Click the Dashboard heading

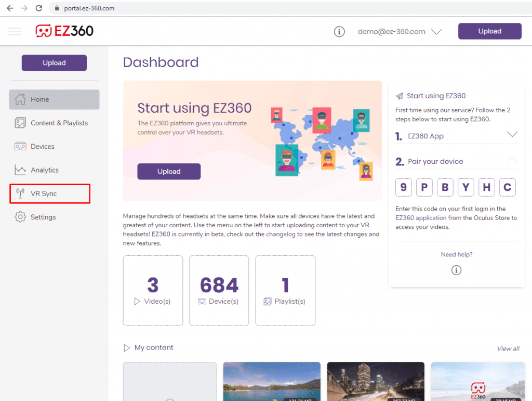(161, 62)
